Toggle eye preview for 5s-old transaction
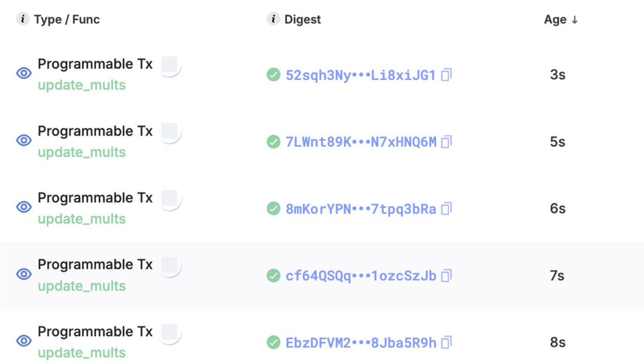 (x=24, y=140)
